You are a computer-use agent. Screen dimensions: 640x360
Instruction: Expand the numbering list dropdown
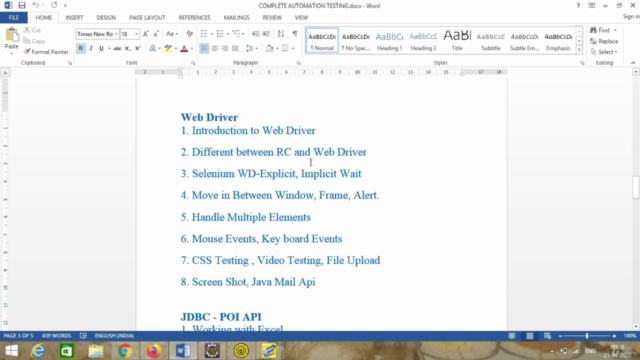[x=228, y=34]
